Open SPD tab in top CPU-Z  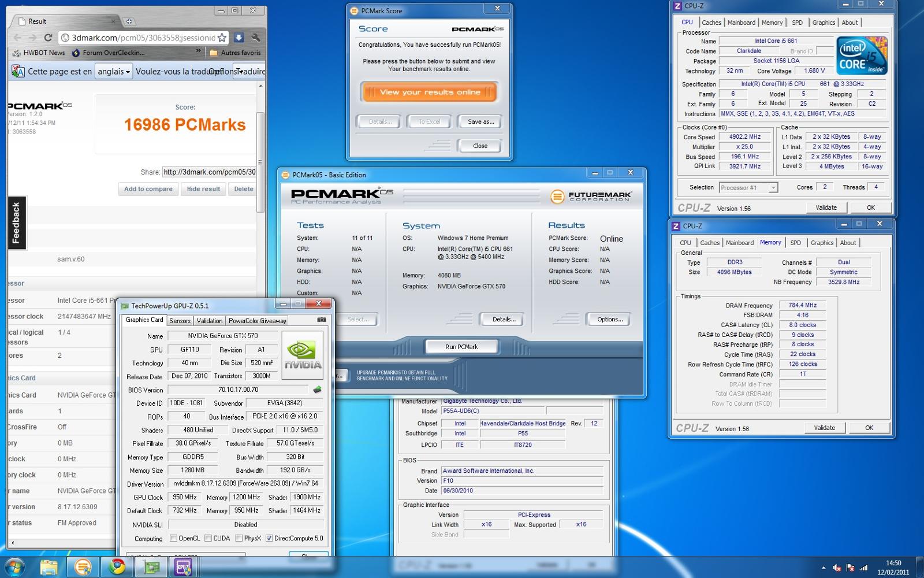(x=798, y=23)
